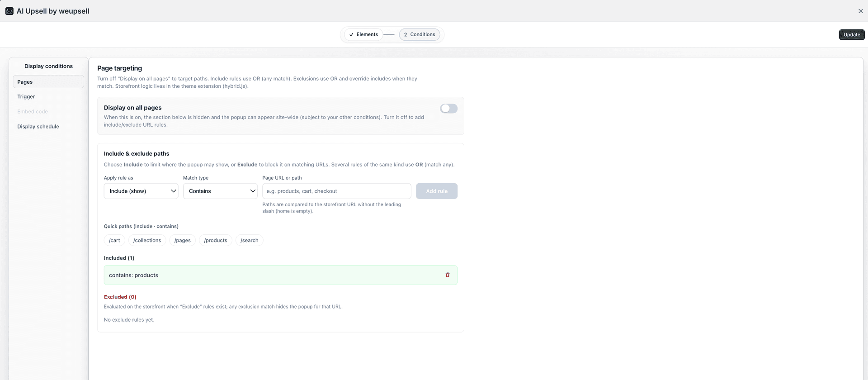The image size is (868, 380).
Task: Click the Add rule button
Action: (x=437, y=191)
